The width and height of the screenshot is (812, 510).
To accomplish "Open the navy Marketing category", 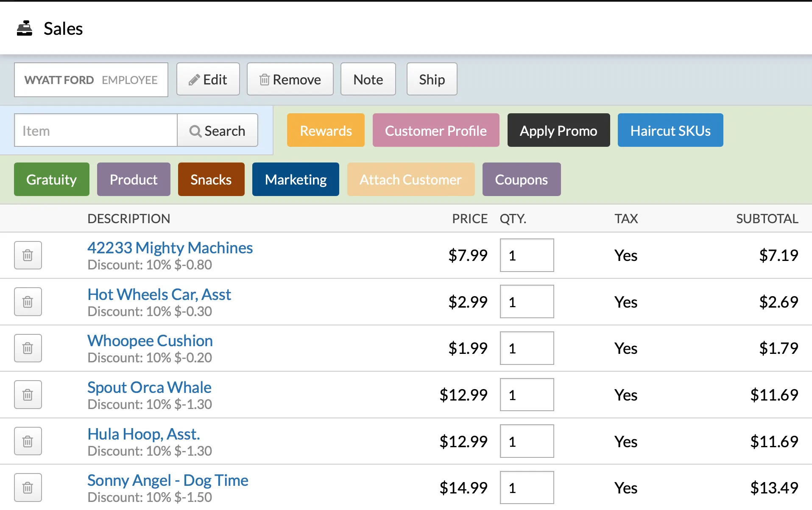I will pyautogui.click(x=296, y=179).
